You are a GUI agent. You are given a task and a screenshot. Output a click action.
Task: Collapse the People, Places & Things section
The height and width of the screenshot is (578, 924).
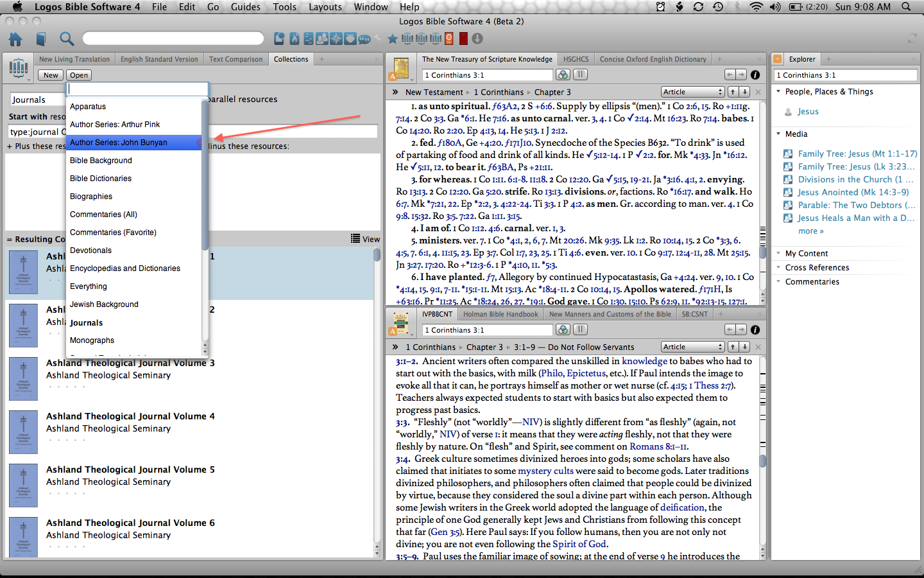click(778, 92)
